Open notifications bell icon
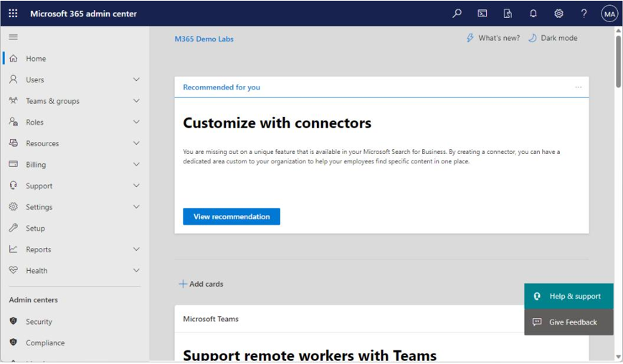 [x=533, y=14]
